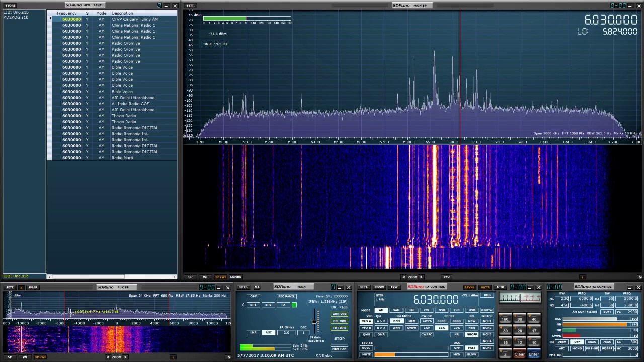Enable the NCH1 notch filter

tap(487, 321)
